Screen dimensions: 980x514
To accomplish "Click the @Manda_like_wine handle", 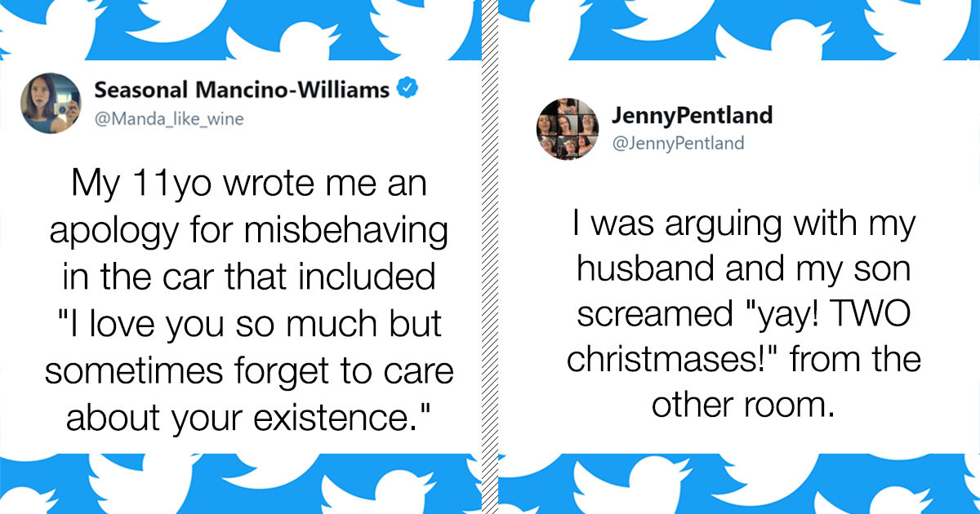I will 169,119.
